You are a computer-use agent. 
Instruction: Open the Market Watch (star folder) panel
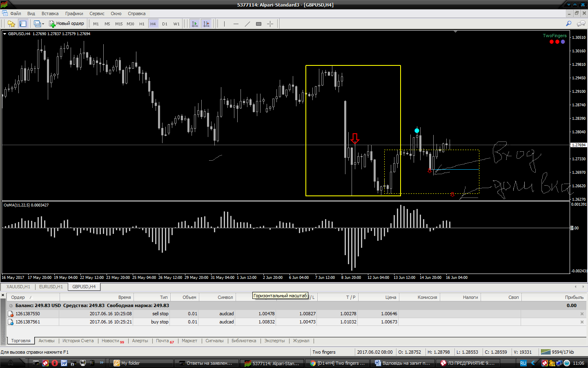[11, 24]
